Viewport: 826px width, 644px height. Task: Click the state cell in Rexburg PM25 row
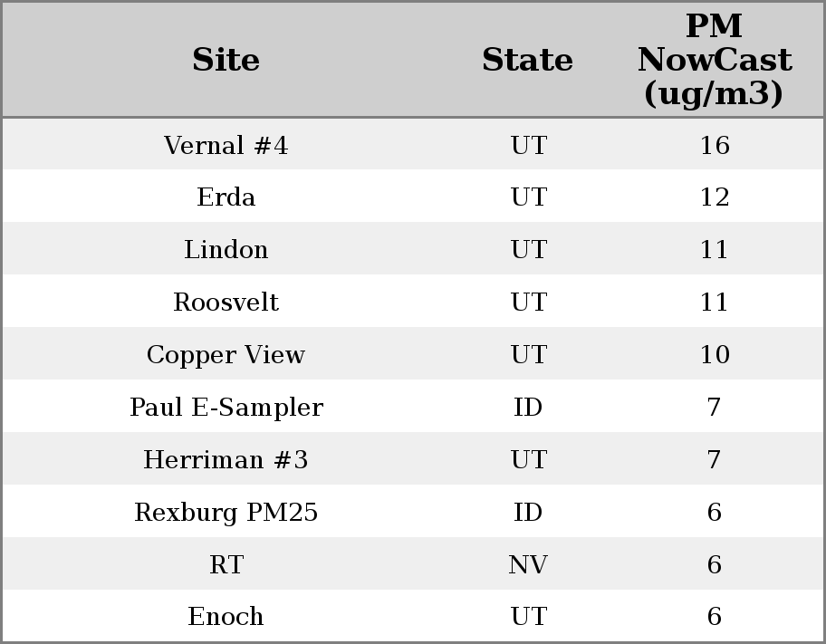click(527, 513)
